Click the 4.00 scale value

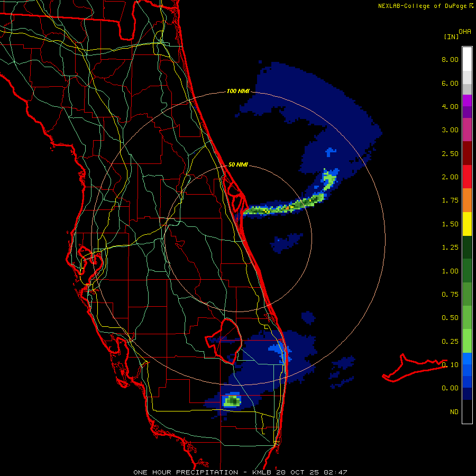[x=450, y=106]
